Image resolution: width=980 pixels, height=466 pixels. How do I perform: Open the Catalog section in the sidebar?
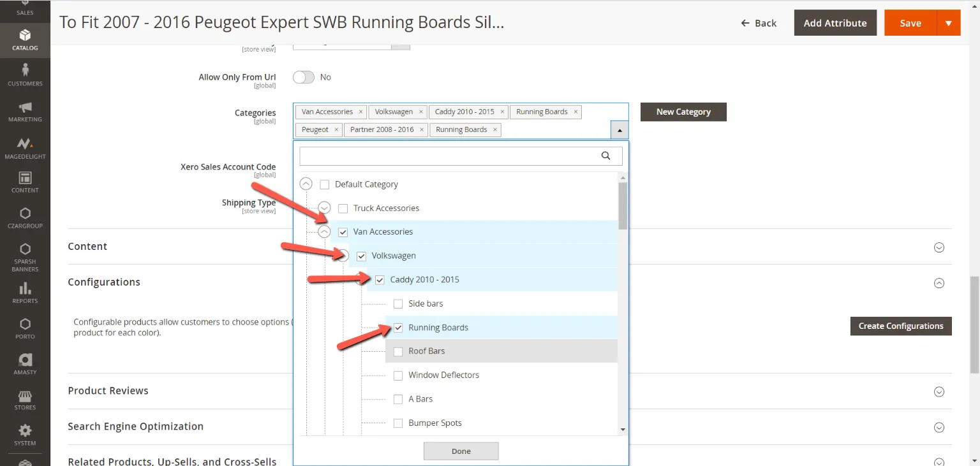pyautogui.click(x=25, y=40)
